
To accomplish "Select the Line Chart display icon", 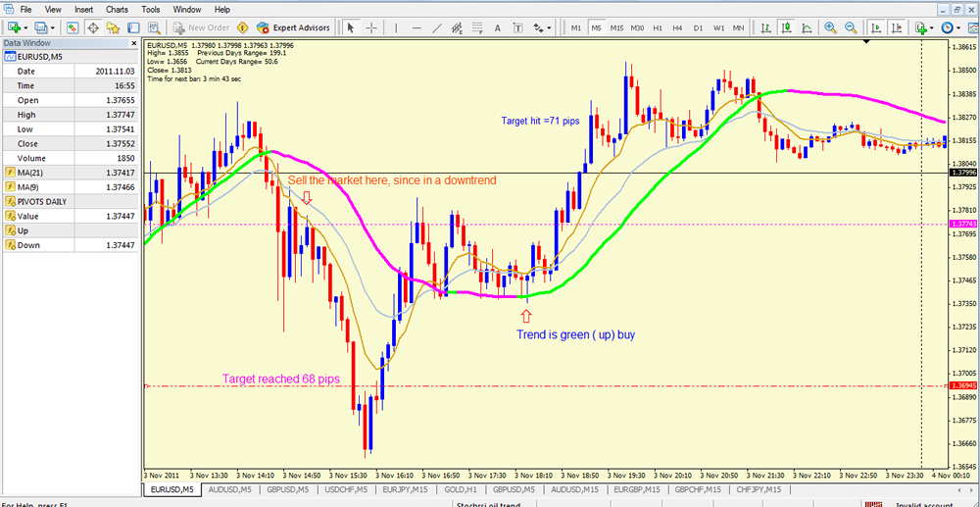I will (x=807, y=27).
